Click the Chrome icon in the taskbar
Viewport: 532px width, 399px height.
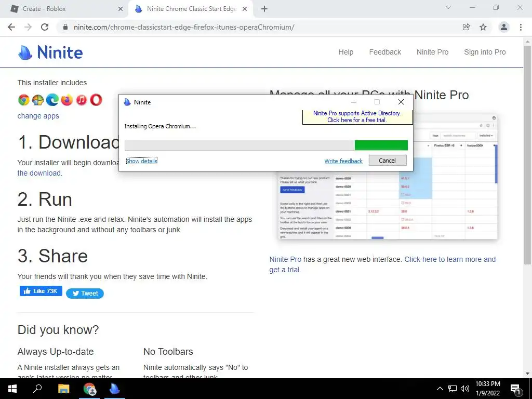[x=89, y=389]
